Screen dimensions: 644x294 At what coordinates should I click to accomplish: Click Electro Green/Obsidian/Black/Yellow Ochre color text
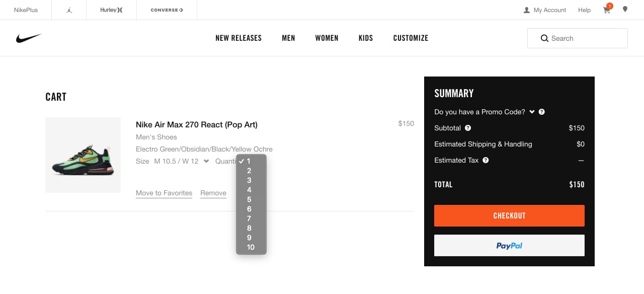click(204, 149)
